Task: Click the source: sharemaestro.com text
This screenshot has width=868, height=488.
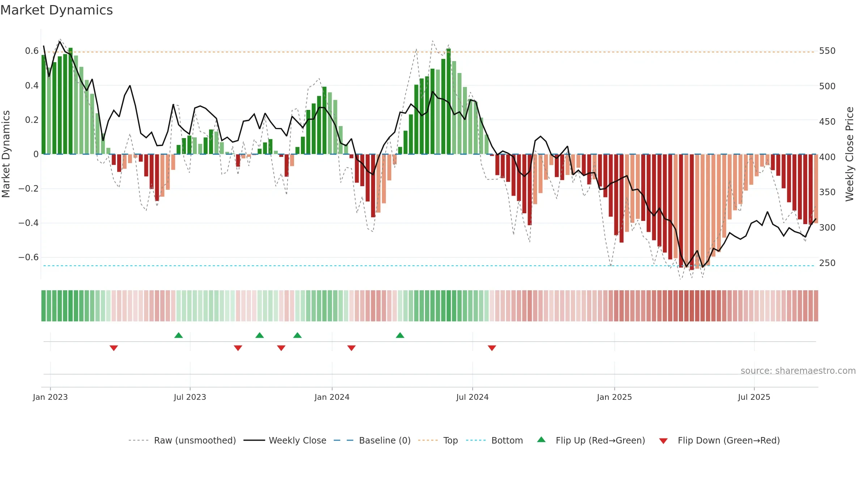Action: [x=798, y=371]
